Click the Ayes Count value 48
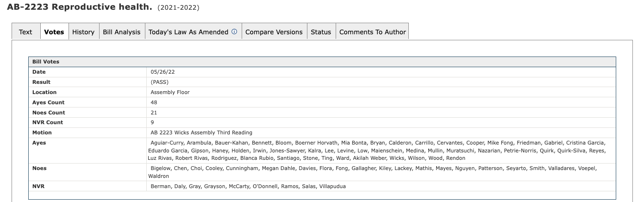The height and width of the screenshot is (202, 644). 154,102
